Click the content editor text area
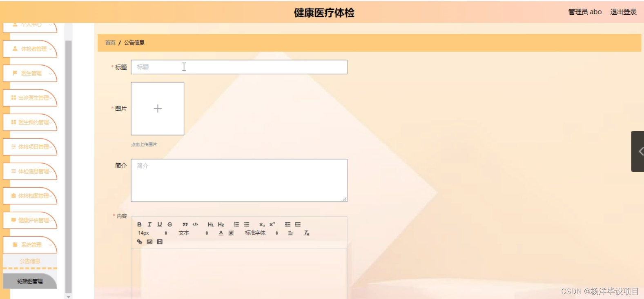The image size is (644, 299). pyautogui.click(x=239, y=274)
